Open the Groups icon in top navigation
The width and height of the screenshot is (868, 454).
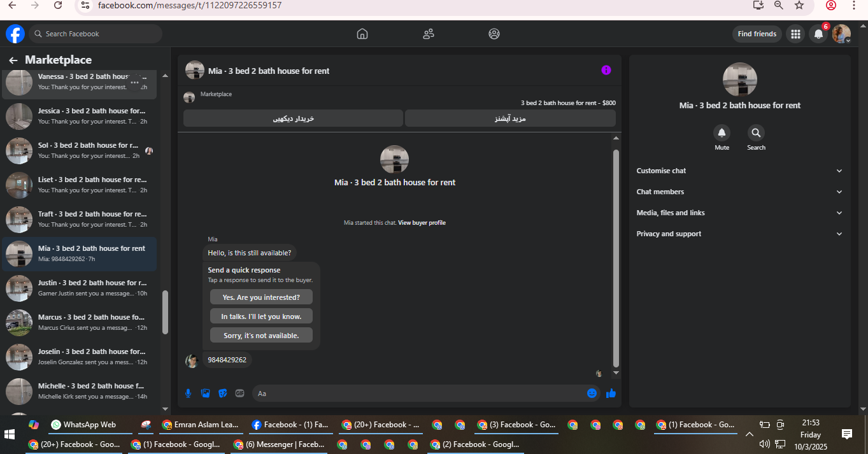tap(494, 34)
